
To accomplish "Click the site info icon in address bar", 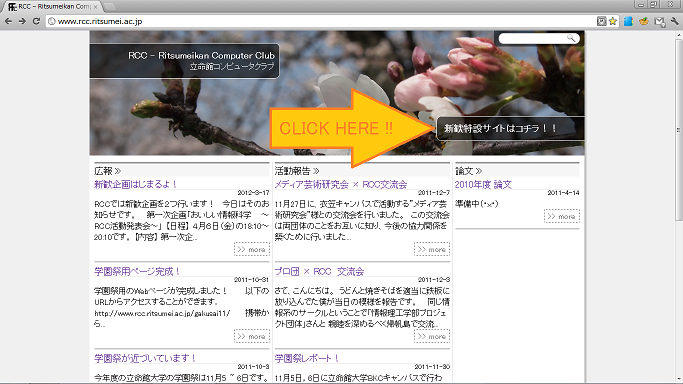I will click(x=51, y=21).
